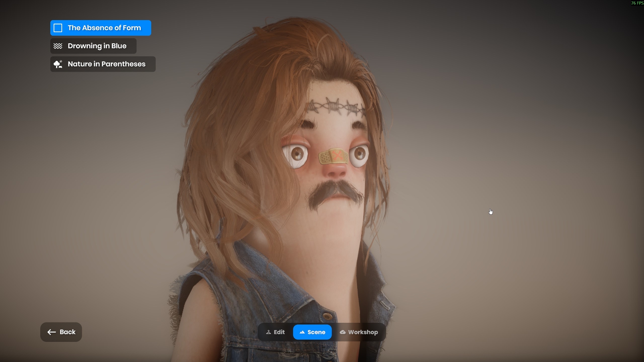Select The Absence of Form scene
Image resolution: width=644 pixels, height=362 pixels.
[x=104, y=28]
